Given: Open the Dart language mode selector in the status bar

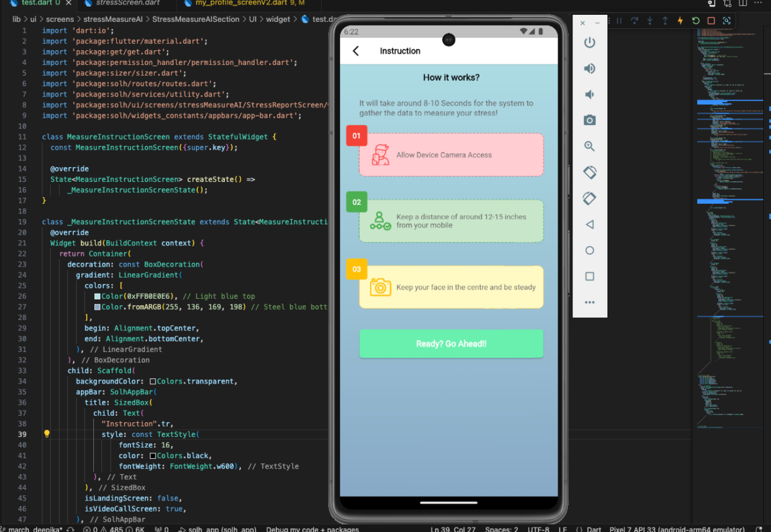Looking at the screenshot, I should 594,529.
